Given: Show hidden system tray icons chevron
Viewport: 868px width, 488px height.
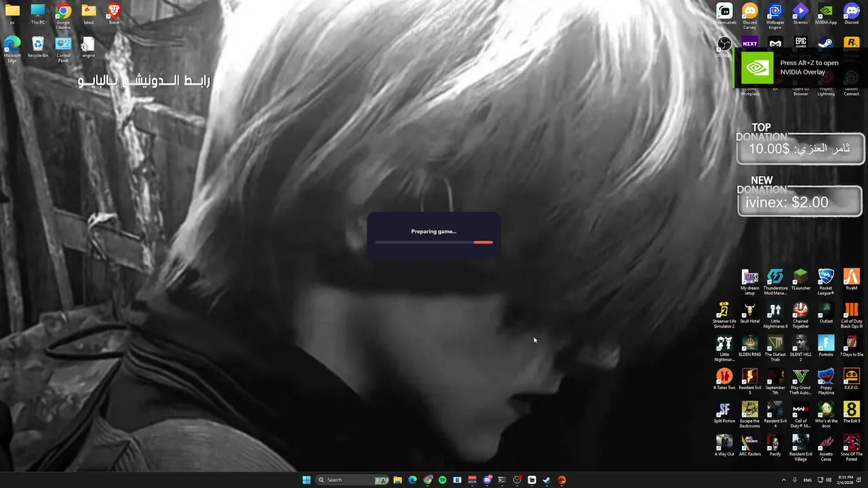Looking at the screenshot, I should [784, 480].
